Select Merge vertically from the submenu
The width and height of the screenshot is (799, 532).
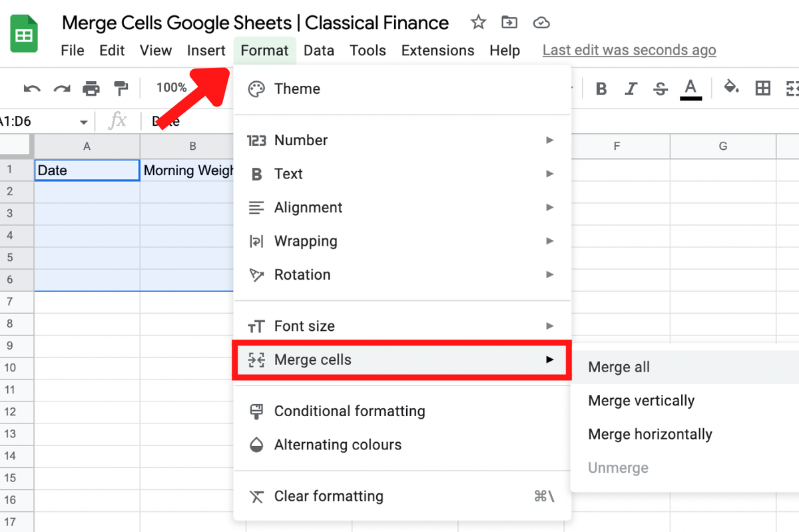point(641,401)
